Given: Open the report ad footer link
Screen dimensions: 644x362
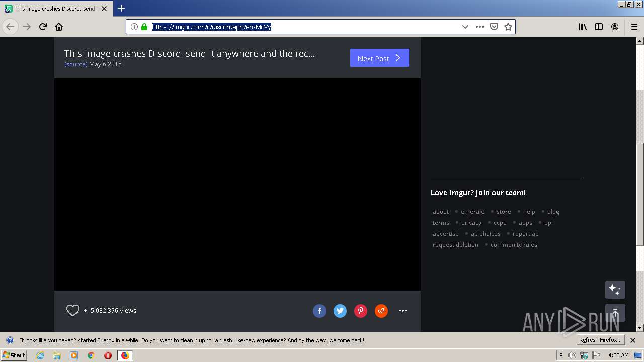Looking at the screenshot, I should 526,234.
